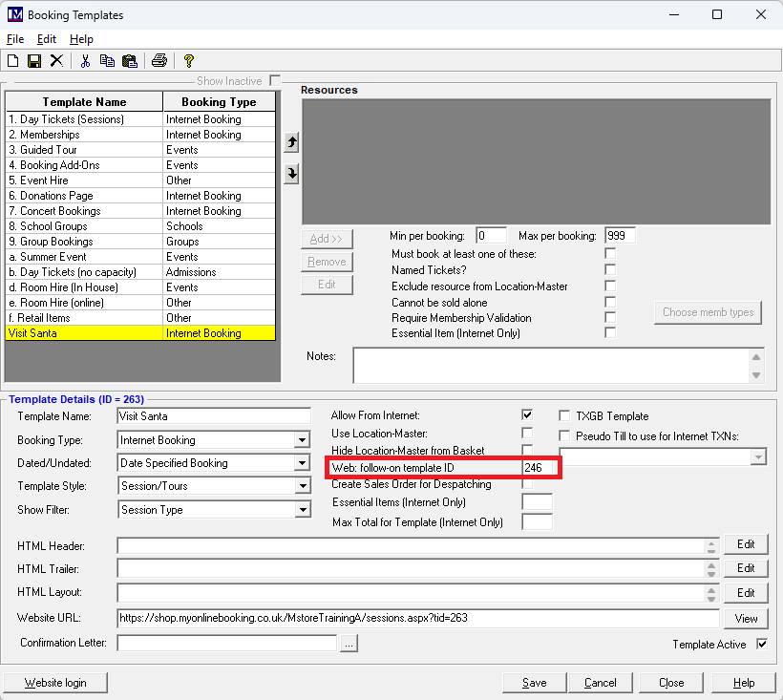Click the Save floppy disk toolbar icon
Image resolution: width=783 pixels, height=700 pixels.
pos(34,61)
